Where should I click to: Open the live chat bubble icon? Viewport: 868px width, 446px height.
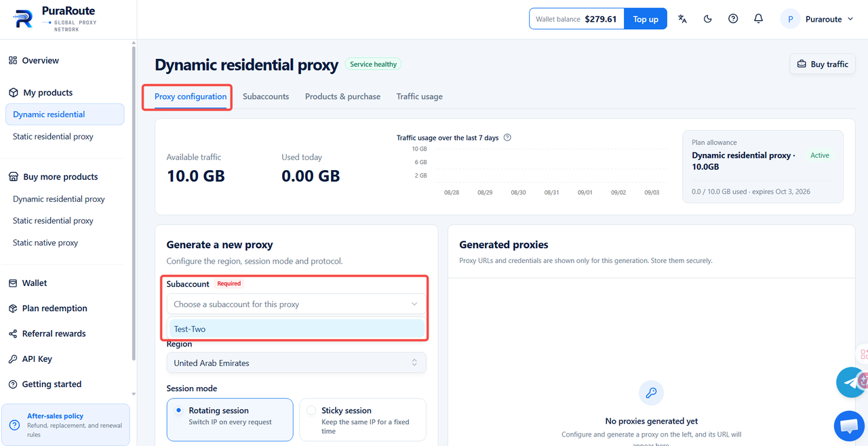(x=849, y=426)
